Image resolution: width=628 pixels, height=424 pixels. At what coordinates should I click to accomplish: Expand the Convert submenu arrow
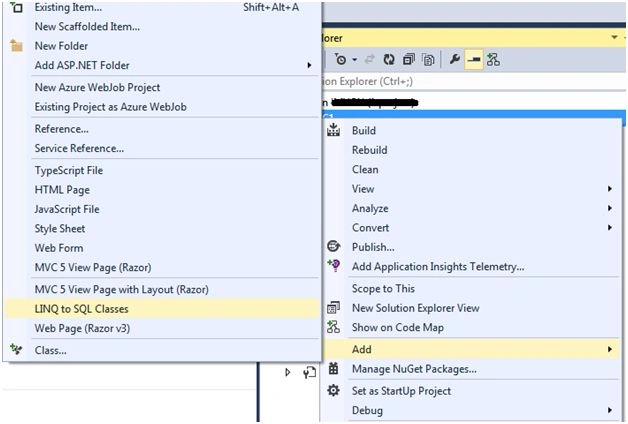point(610,227)
